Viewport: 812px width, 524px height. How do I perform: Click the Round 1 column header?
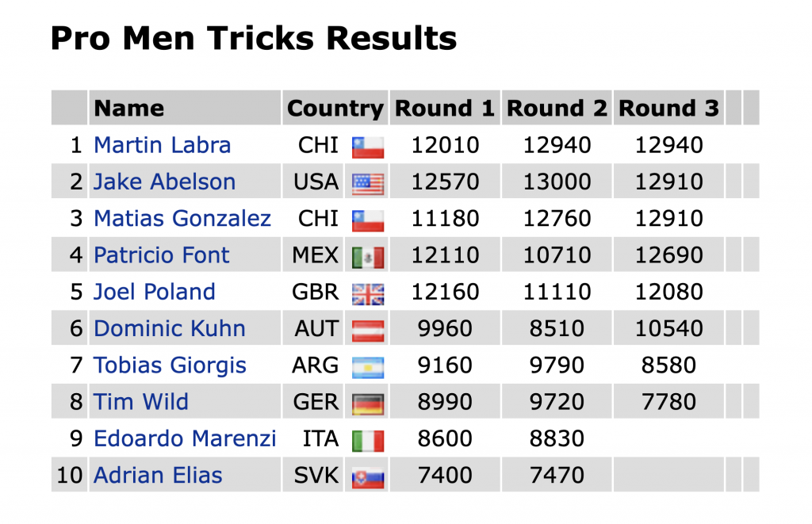[445, 108]
